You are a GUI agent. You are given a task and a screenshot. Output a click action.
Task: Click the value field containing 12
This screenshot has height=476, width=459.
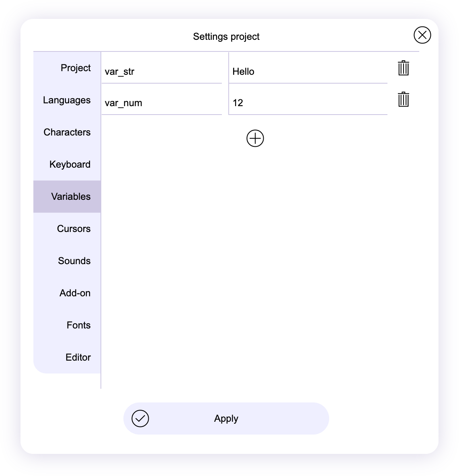(308, 103)
